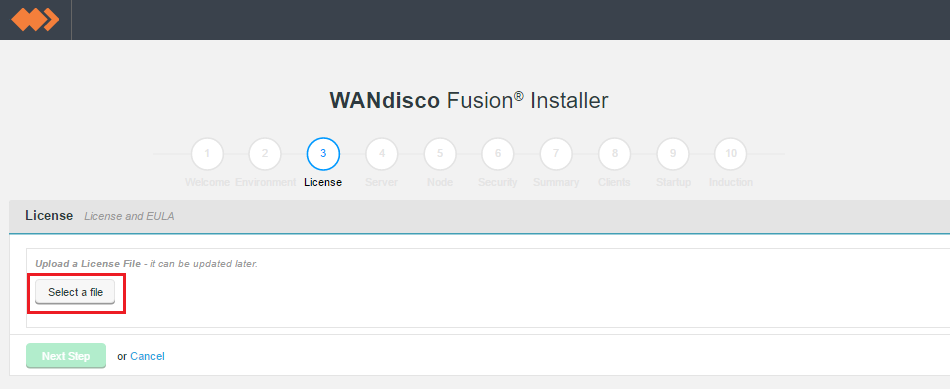This screenshot has width=950, height=389.
Task: Click the 'License' panel header title
Action: pyautogui.click(x=49, y=216)
